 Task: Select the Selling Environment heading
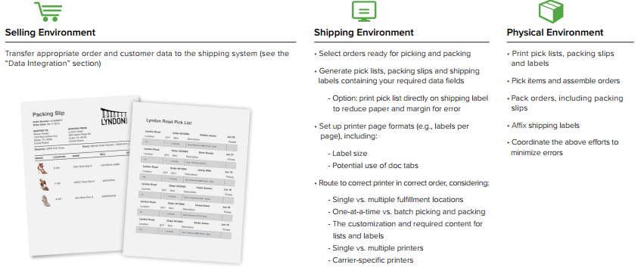(50, 33)
